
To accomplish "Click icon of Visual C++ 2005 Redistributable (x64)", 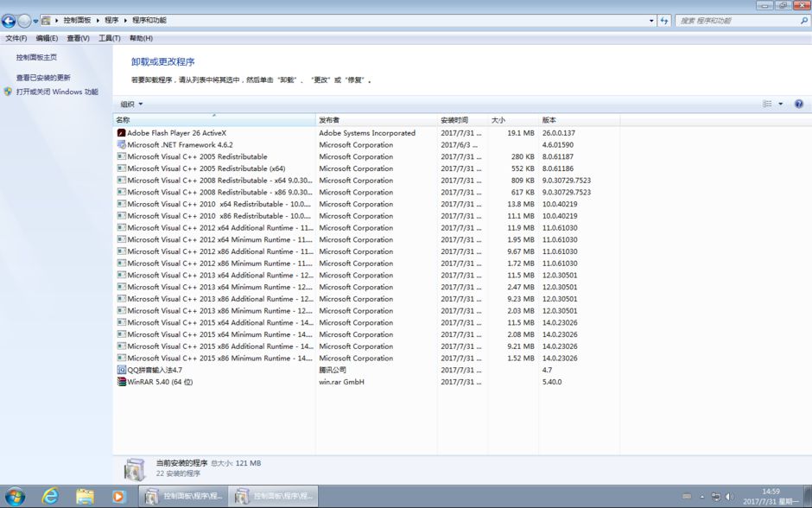I will [x=122, y=168].
